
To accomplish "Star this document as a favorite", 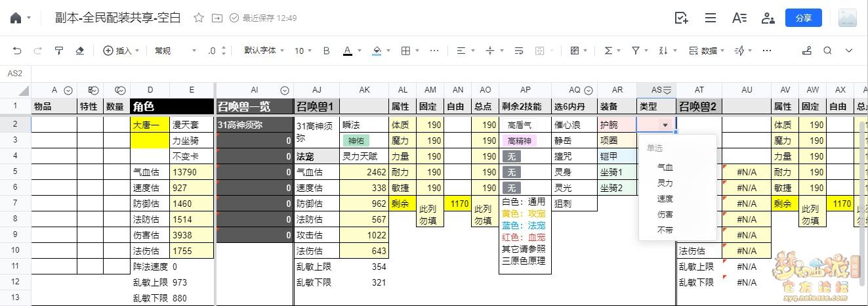I will click(x=199, y=18).
